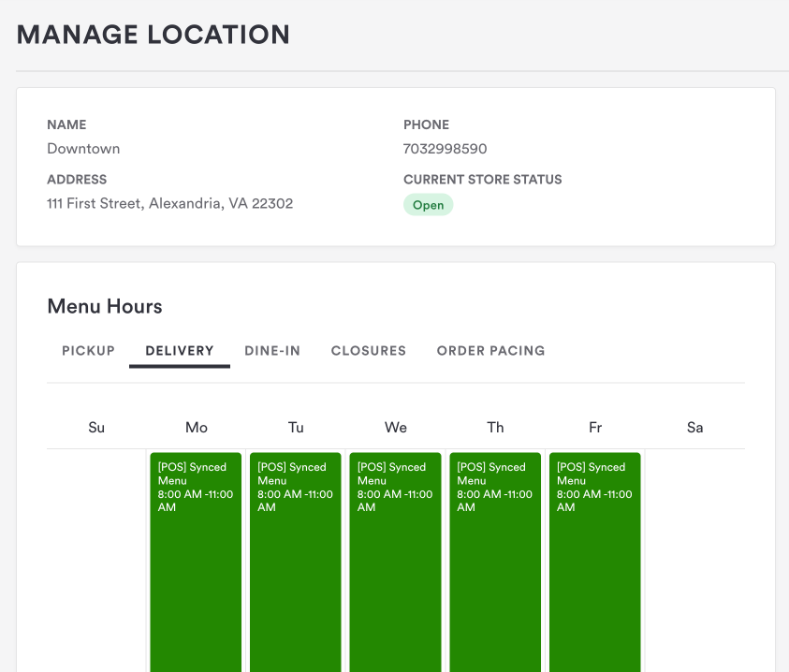The image size is (789, 672).
Task: Click Monday's POS Synced Menu block
Action: pos(196,562)
